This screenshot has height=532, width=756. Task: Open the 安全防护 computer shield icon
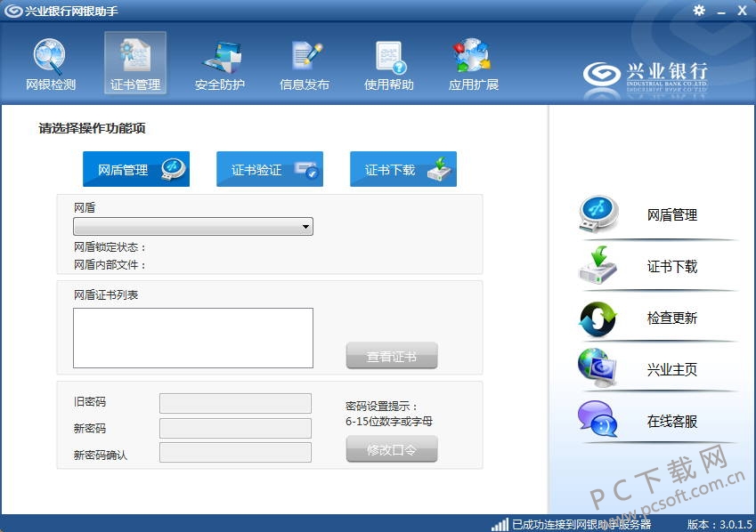click(221, 57)
